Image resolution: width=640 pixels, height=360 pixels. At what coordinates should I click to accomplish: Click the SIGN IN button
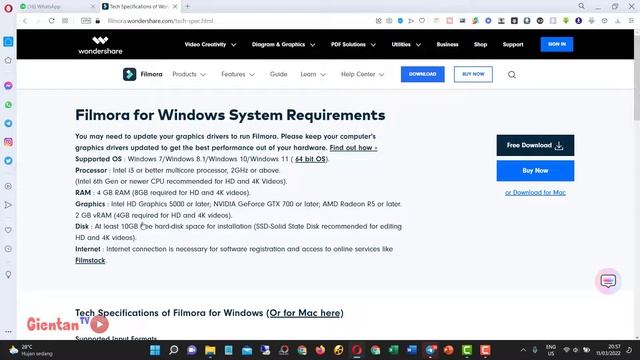[557, 44]
